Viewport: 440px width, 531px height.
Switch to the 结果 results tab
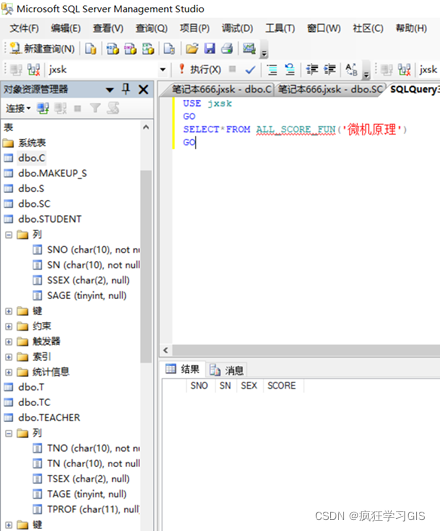click(183, 369)
